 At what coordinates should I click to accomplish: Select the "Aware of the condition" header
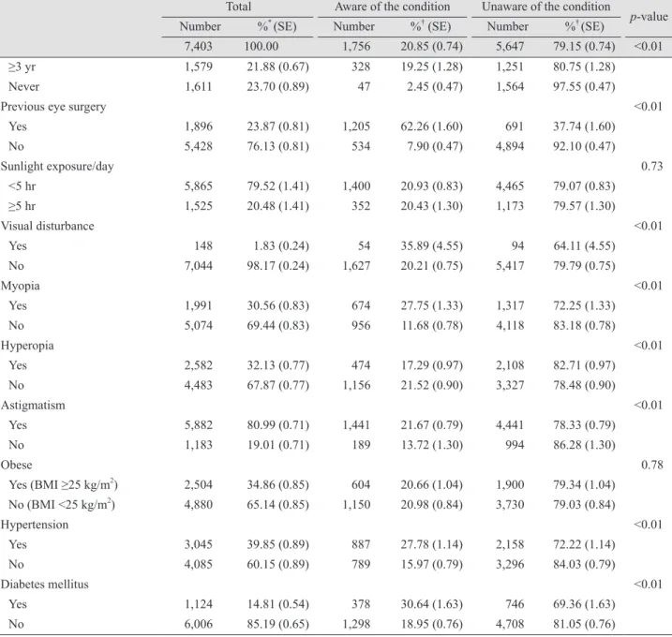coord(392,7)
